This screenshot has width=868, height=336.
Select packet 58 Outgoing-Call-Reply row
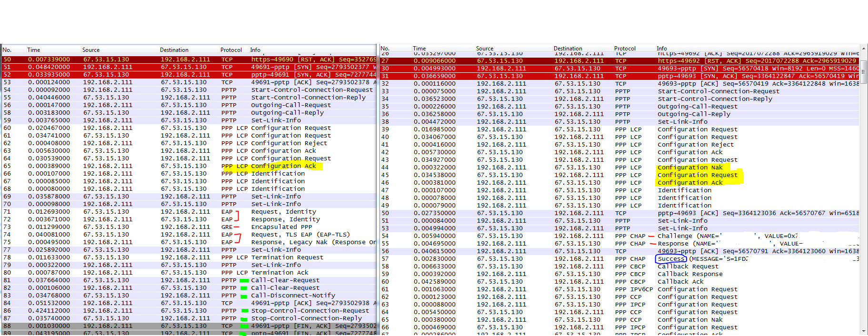(x=189, y=113)
